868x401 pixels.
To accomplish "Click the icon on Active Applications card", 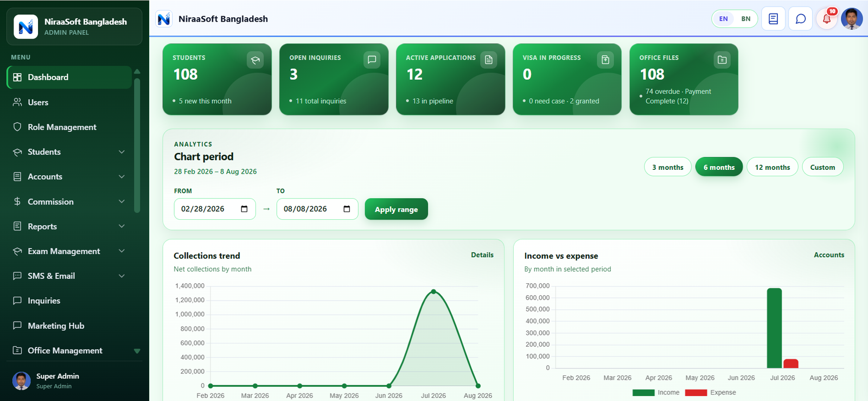I will 489,60.
